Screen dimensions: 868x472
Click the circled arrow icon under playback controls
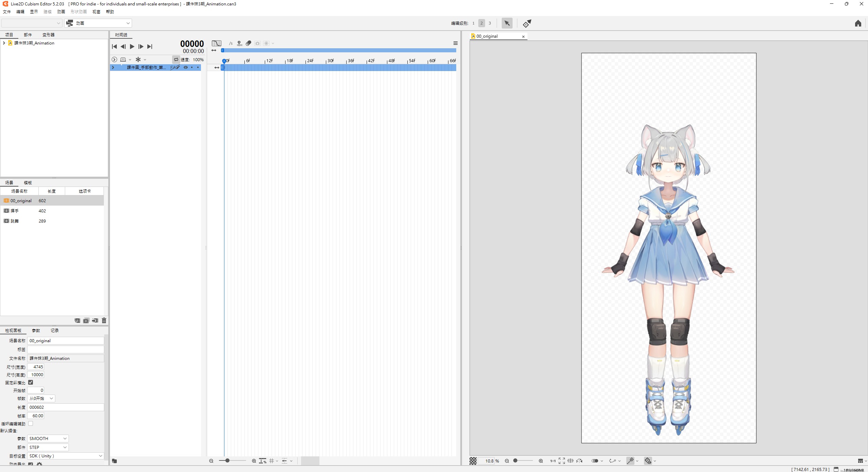[x=114, y=59]
